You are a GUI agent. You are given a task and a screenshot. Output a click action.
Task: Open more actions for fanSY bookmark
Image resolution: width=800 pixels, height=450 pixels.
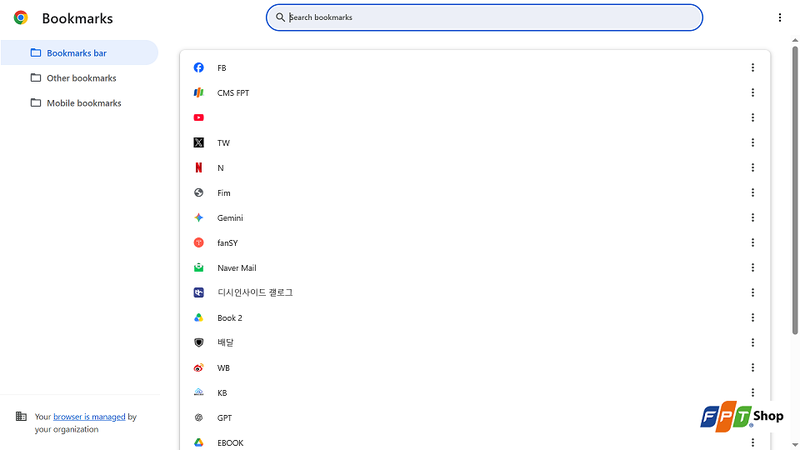753,243
